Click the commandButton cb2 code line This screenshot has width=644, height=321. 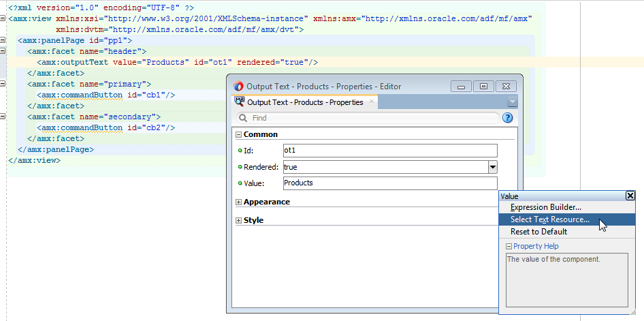pos(106,128)
